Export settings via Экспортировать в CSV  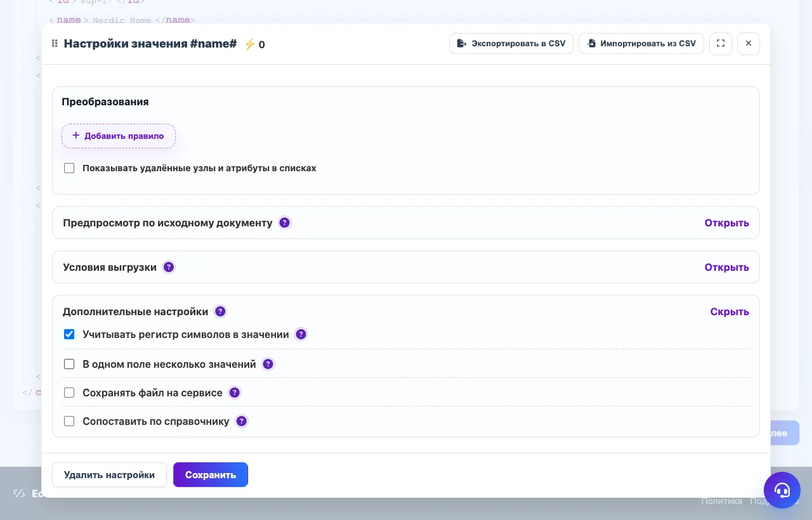511,44
